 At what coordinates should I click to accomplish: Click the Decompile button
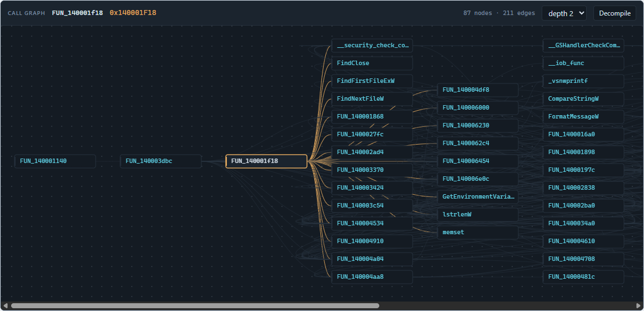pos(615,13)
